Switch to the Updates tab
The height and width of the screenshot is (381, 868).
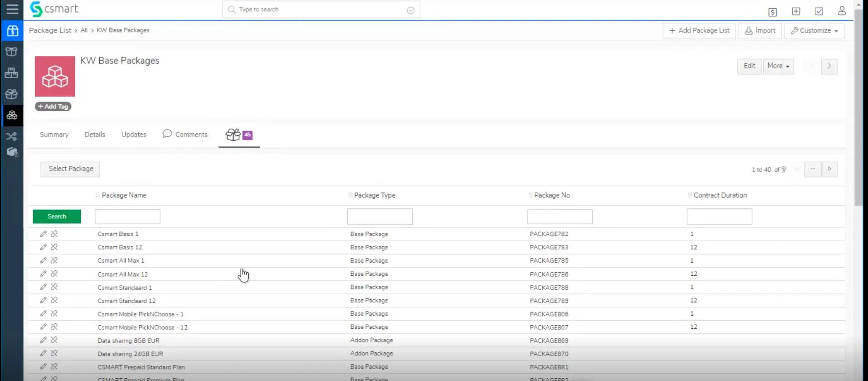(x=134, y=134)
